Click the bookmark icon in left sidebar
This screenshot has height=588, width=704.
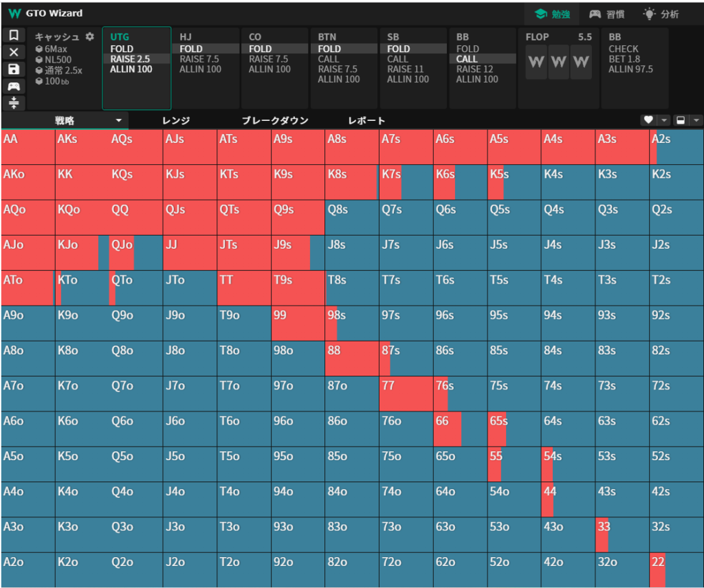coord(14,36)
